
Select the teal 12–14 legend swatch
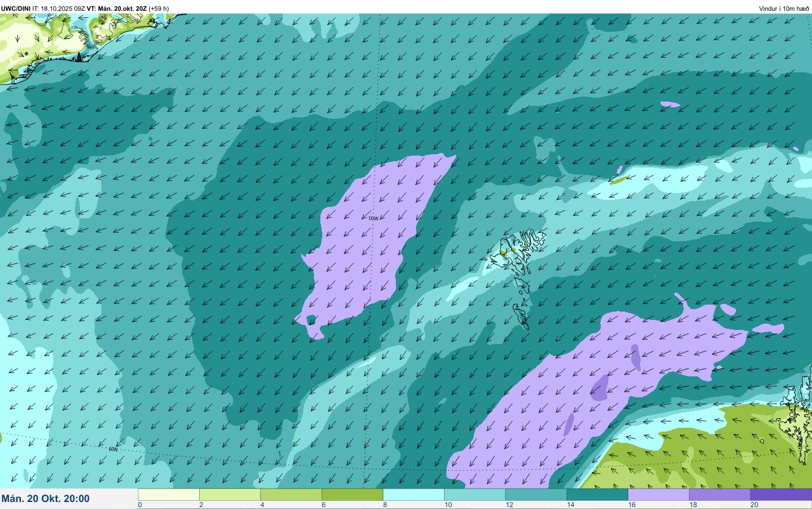(536, 494)
